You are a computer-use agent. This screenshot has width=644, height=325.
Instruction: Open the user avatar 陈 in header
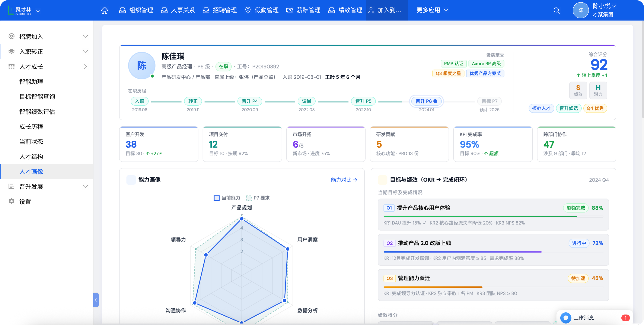[x=580, y=10]
